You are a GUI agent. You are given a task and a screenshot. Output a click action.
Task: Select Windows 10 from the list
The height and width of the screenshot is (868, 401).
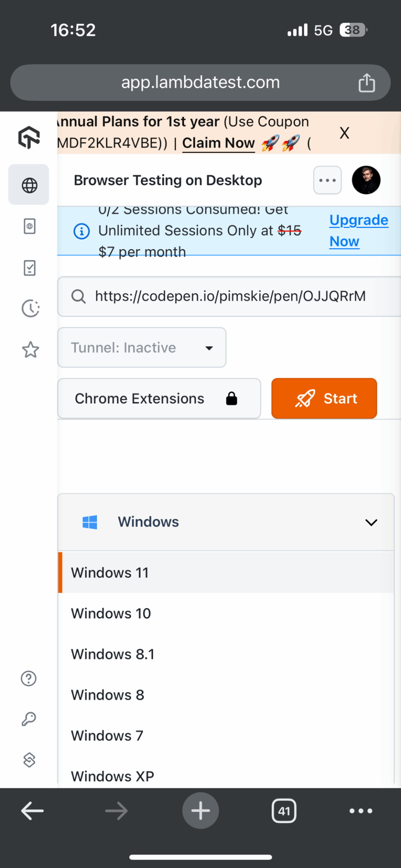point(111,613)
